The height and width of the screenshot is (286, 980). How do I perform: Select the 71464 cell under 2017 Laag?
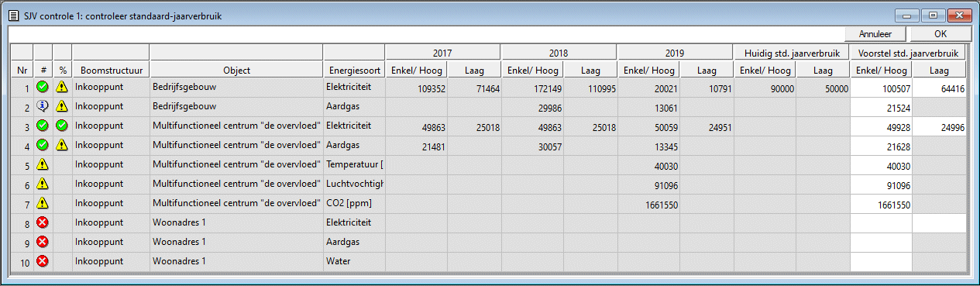(x=474, y=88)
